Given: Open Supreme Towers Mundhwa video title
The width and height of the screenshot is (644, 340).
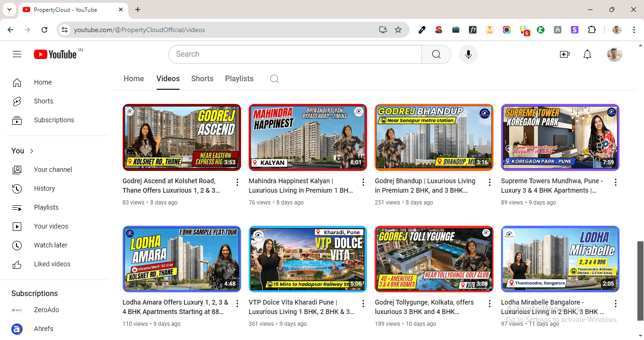Looking at the screenshot, I should [x=552, y=186].
